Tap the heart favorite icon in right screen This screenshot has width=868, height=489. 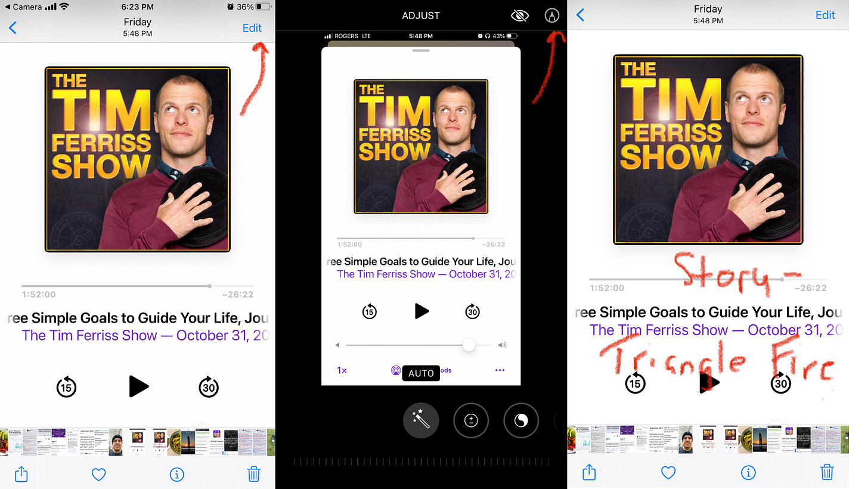click(669, 473)
